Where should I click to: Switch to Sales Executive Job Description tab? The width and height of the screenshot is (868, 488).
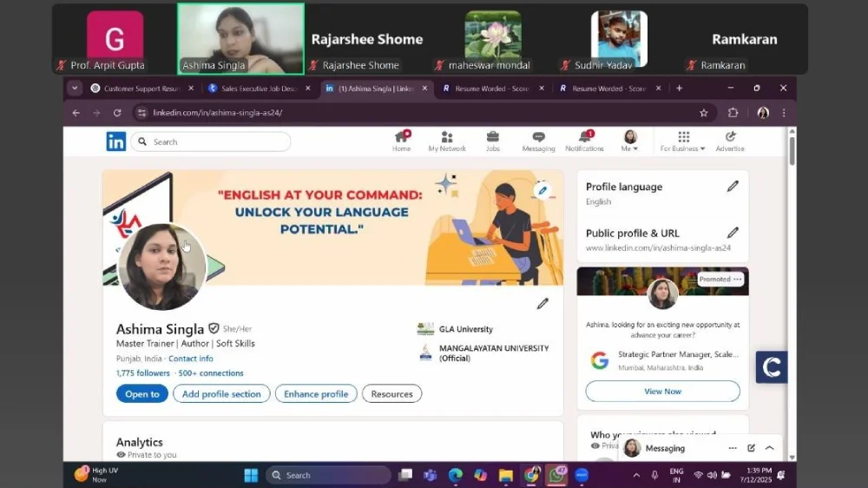(x=260, y=89)
